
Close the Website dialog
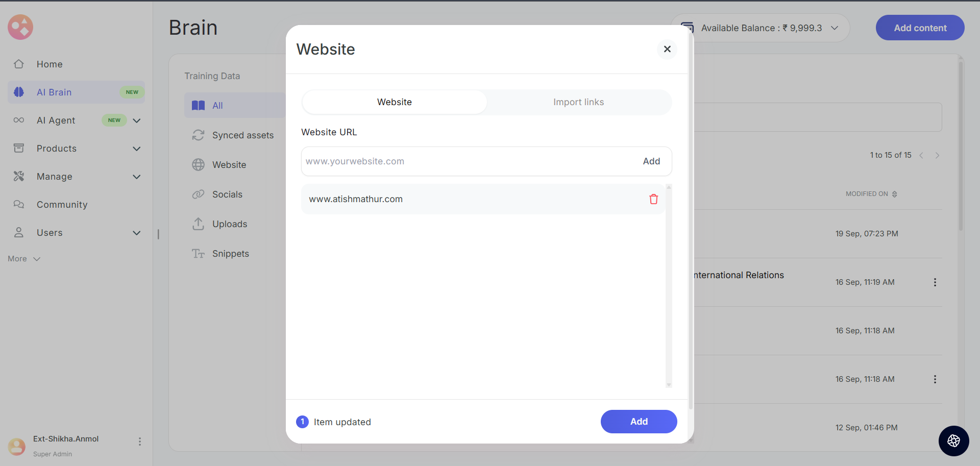click(667, 49)
